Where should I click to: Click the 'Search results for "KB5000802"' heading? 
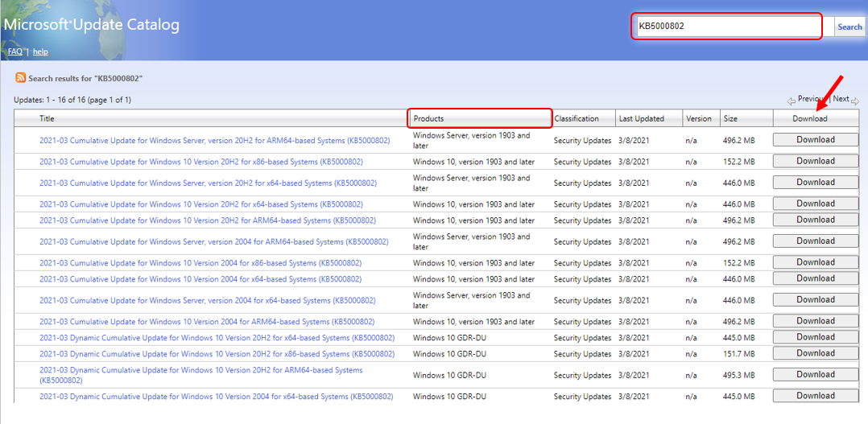86,79
